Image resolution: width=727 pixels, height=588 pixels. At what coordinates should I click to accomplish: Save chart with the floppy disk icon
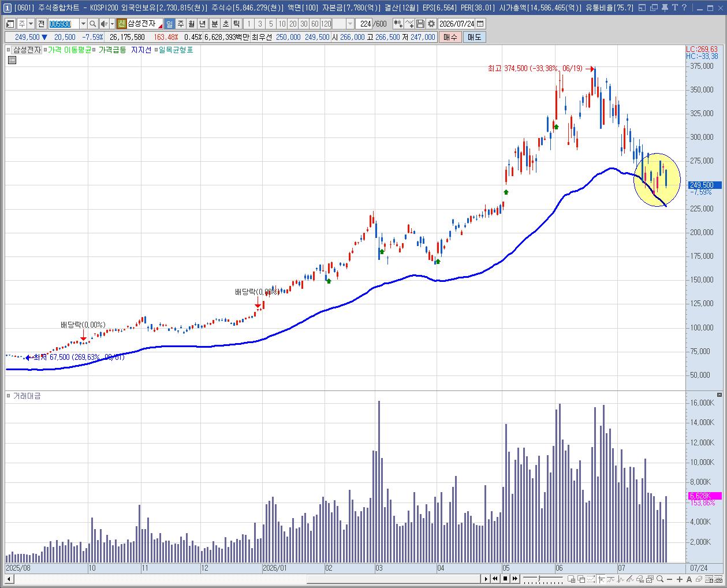coord(420,24)
